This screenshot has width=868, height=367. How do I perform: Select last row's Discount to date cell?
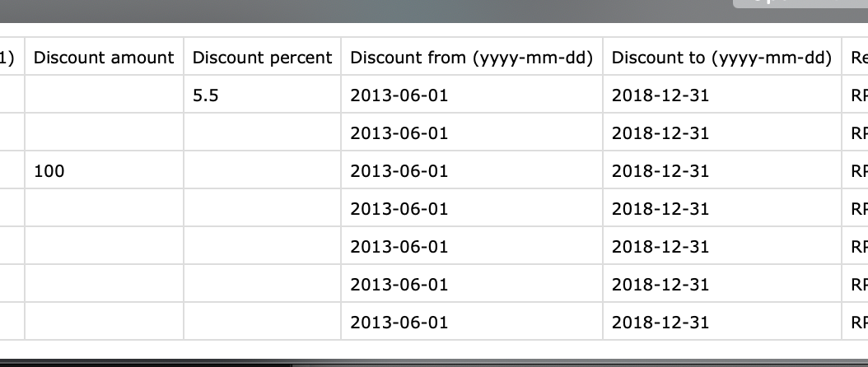[x=722, y=322]
